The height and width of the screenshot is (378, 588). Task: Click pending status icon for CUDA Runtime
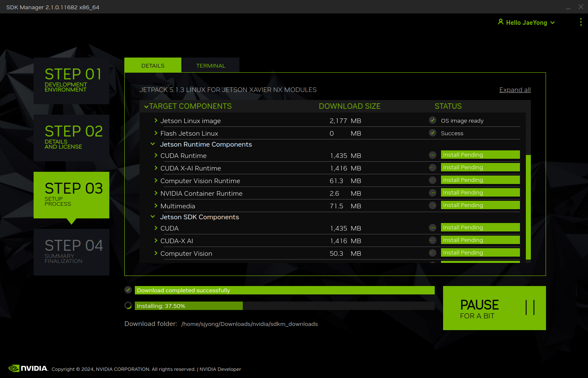(x=433, y=155)
